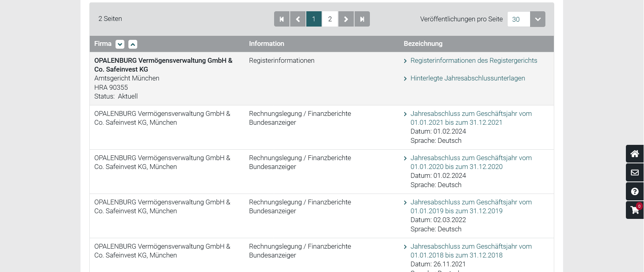Screen dimensions: 644x272
Task: Select page 1 in pagination
Action: point(314,19)
